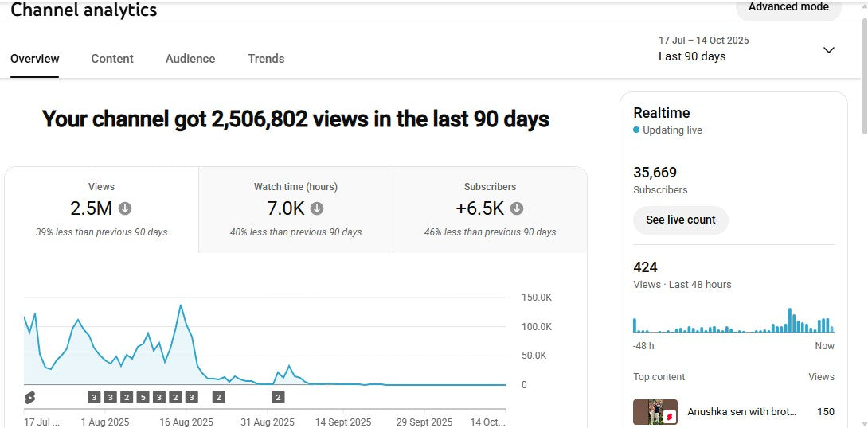Expand the Last 90 days period selector

[692, 56]
